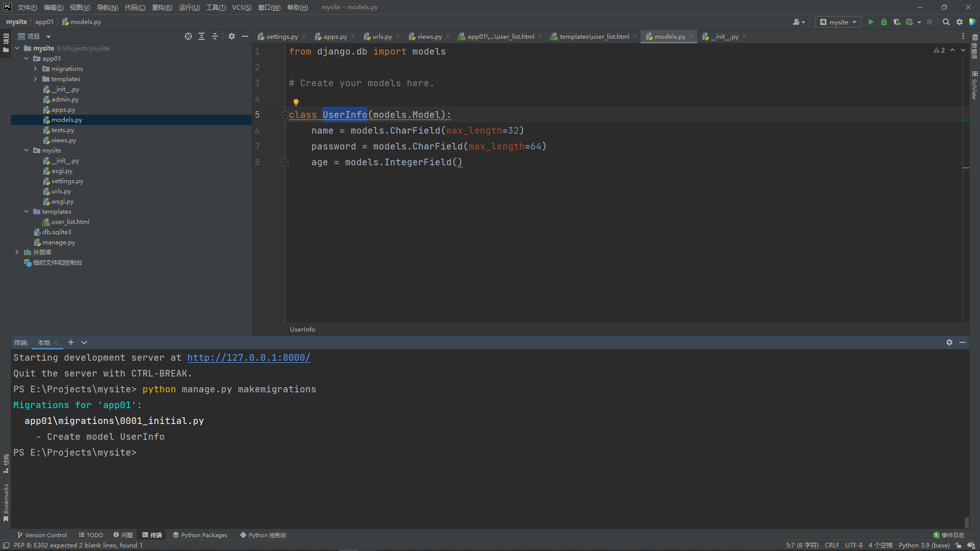Click the lightbulb quick-fix icon

tap(296, 102)
